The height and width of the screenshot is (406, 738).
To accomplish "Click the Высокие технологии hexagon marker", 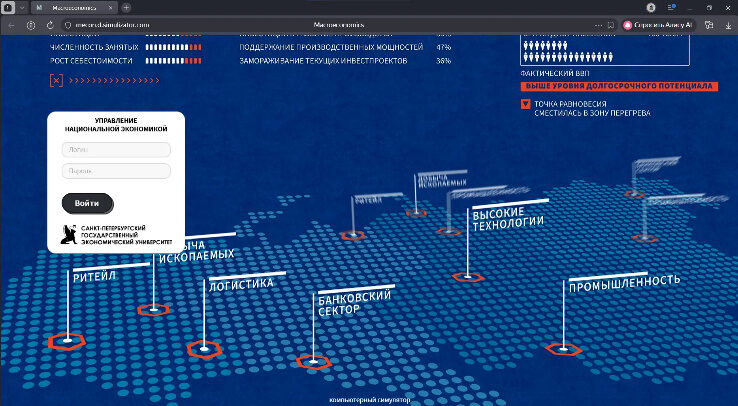I will tap(468, 277).
